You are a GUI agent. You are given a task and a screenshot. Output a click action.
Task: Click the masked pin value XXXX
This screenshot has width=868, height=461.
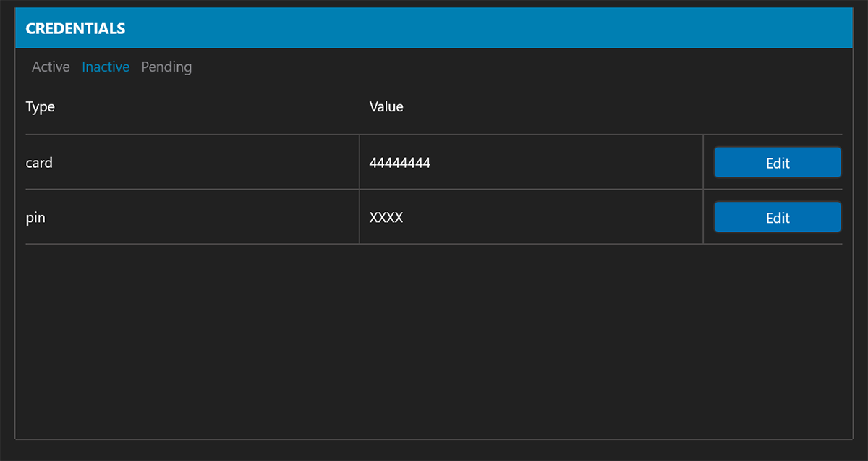386,217
